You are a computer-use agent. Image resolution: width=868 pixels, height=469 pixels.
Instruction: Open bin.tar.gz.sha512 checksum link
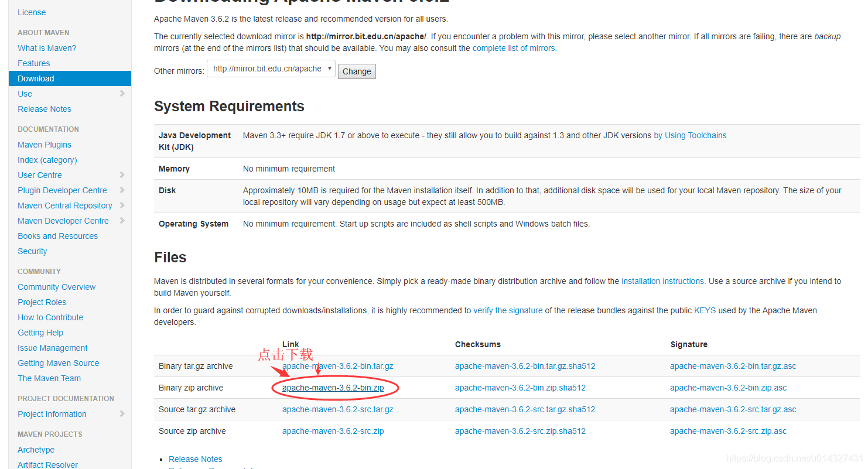coord(525,366)
